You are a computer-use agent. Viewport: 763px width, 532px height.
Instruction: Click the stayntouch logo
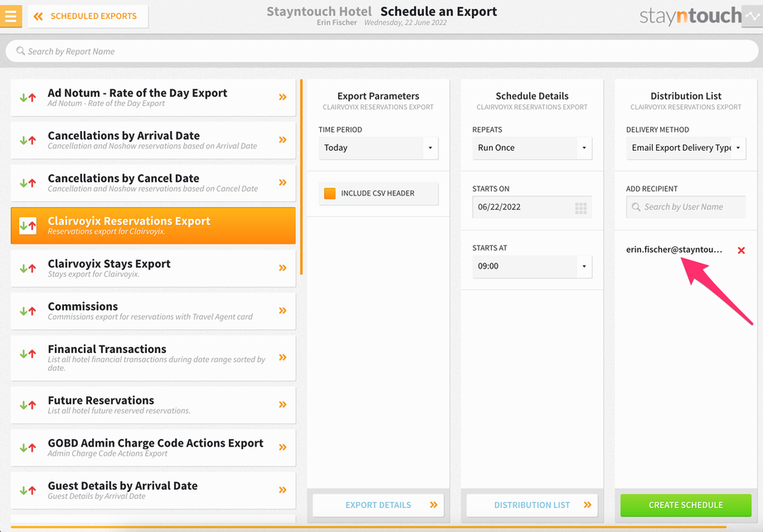pos(690,16)
